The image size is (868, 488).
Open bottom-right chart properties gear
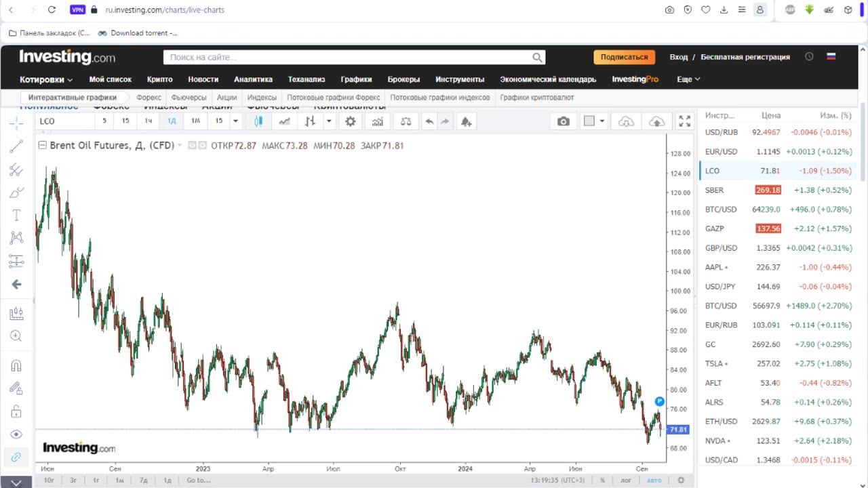click(681, 480)
